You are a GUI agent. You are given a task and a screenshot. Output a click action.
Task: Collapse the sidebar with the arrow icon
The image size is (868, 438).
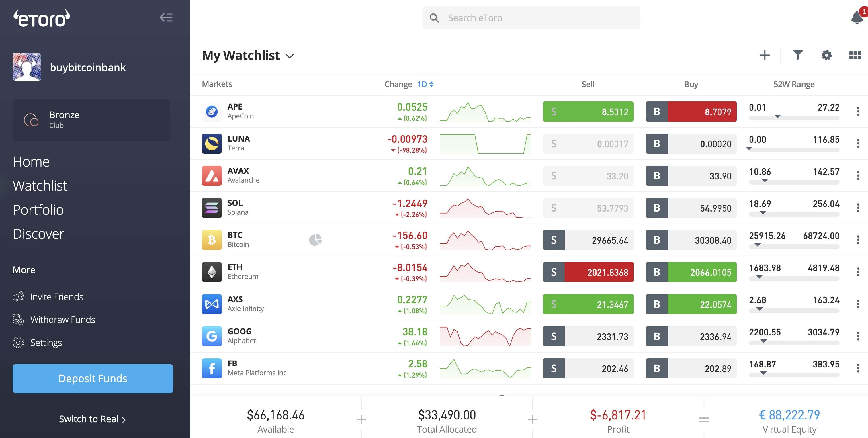coord(166,17)
